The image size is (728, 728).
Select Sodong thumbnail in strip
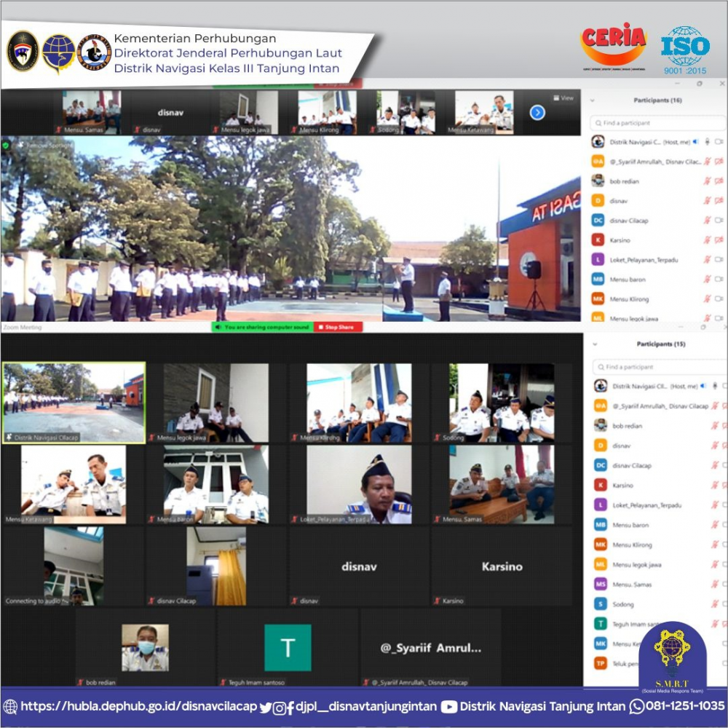(405, 112)
